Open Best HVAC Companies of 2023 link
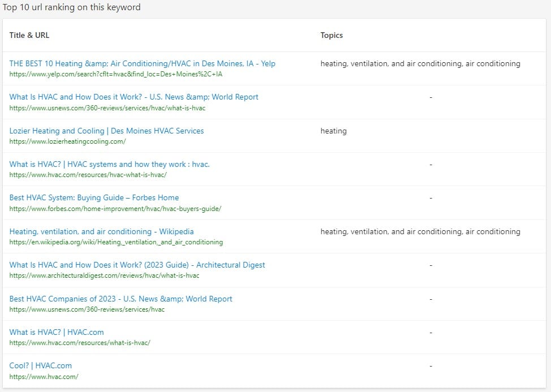Screen dimensions: 551x392 (x=121, y=299)
